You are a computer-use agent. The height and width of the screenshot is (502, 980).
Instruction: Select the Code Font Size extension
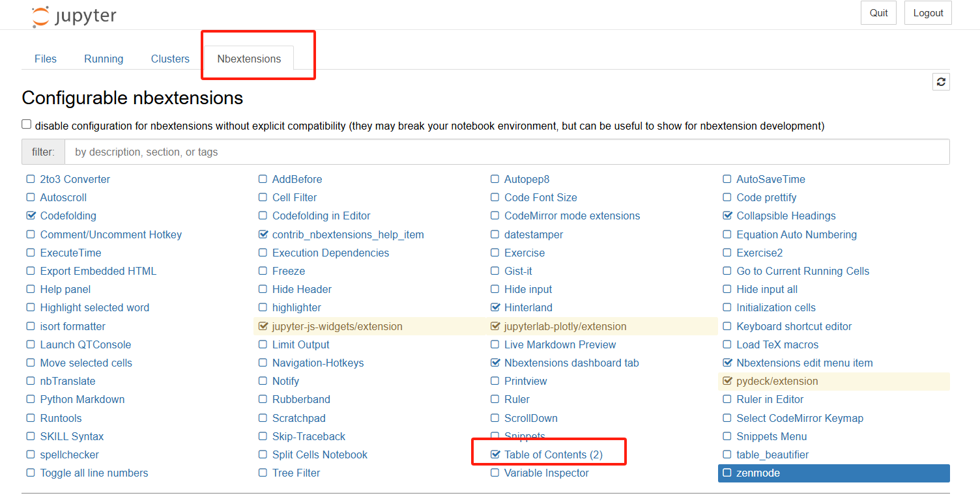tap(541, 197)
